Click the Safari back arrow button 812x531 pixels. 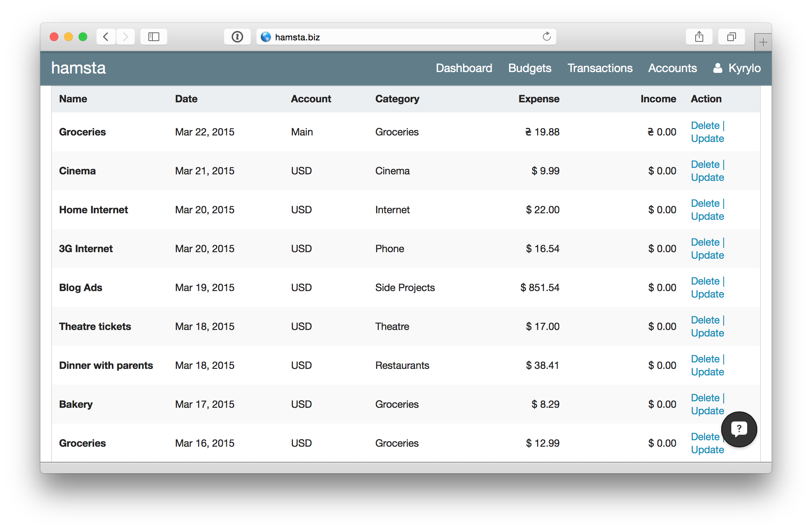(x=106, y=37)
